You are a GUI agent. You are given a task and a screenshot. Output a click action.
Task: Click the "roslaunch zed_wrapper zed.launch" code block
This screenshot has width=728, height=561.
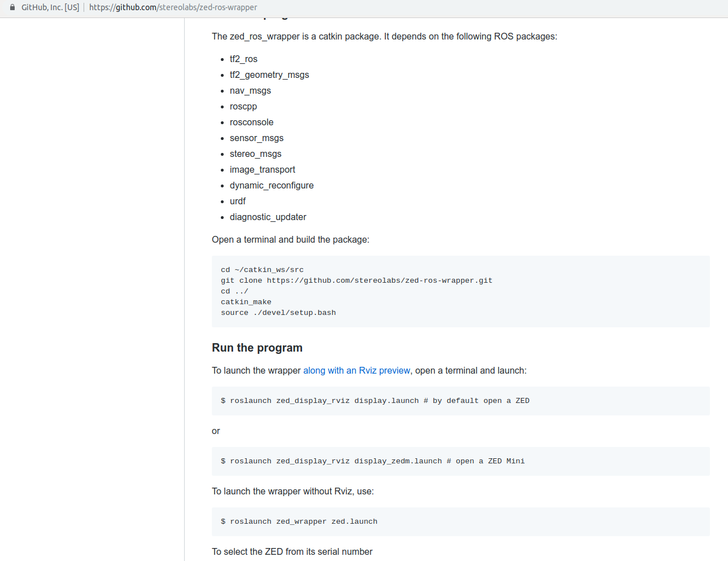(x=299, y=521)
